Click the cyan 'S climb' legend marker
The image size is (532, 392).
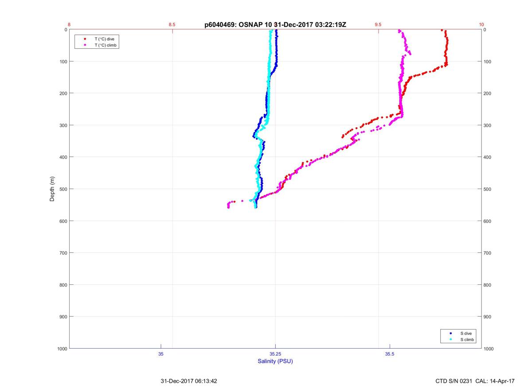click(450, 339)
